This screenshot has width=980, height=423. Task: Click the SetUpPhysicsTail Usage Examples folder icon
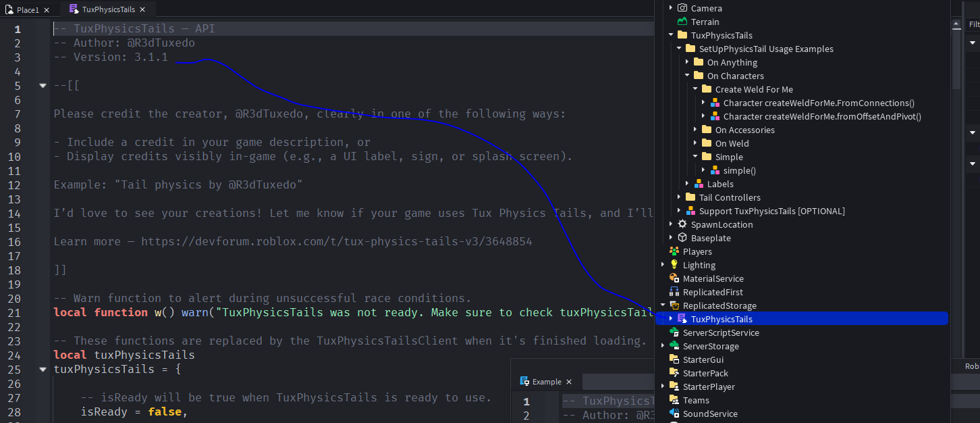(x=690, y=49)
